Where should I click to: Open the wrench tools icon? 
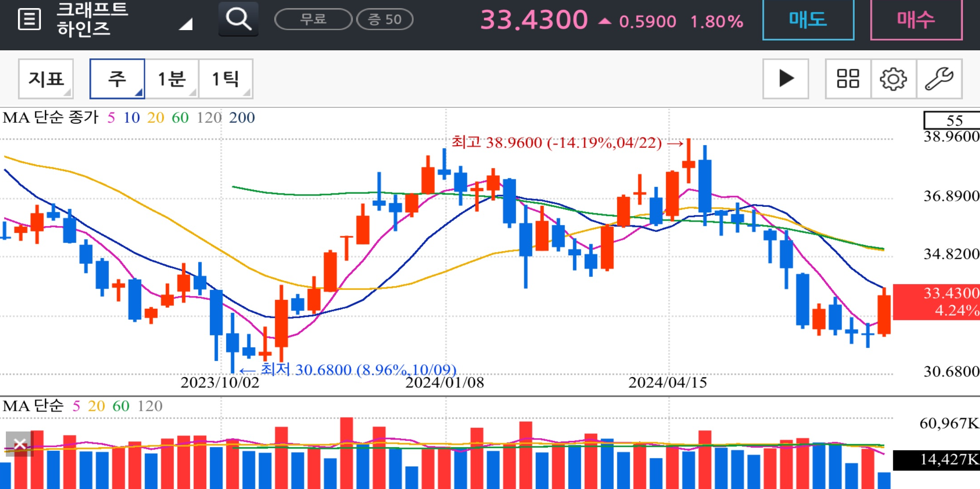click(939, 79)
